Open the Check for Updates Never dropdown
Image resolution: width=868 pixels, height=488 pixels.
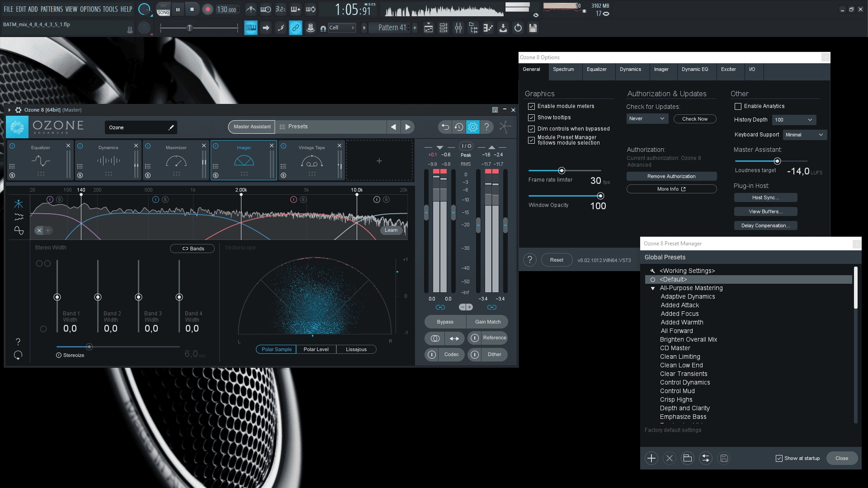[x=647, y=119]
